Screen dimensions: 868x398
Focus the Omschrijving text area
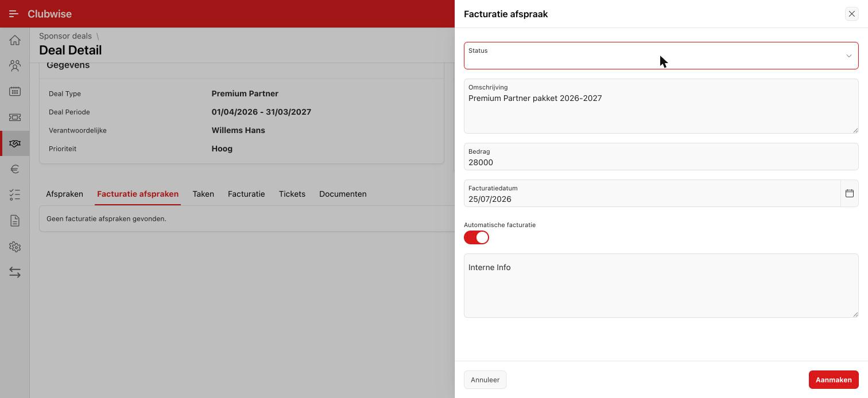tap(661, 106)
